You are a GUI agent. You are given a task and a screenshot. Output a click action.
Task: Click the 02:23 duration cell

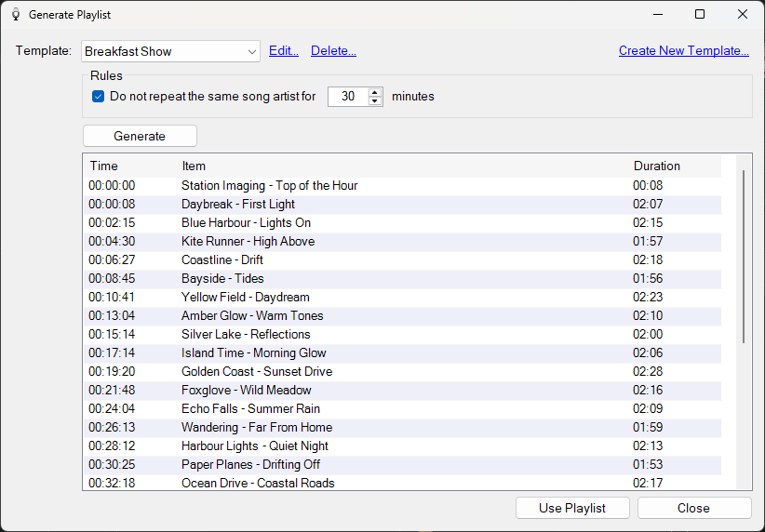click(x=648, y=297)
